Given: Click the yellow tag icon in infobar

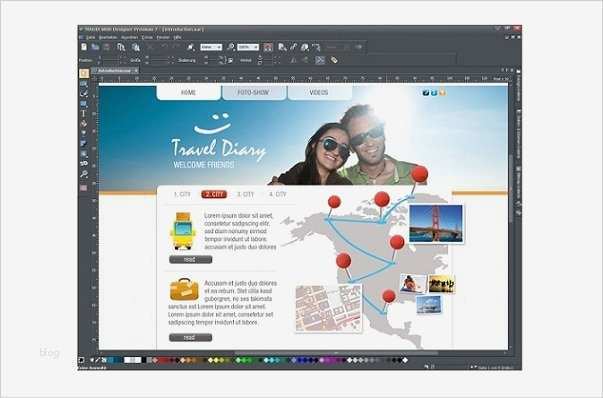Looking at the screenshot, I should pyautogui.click(x=334, y=60).
